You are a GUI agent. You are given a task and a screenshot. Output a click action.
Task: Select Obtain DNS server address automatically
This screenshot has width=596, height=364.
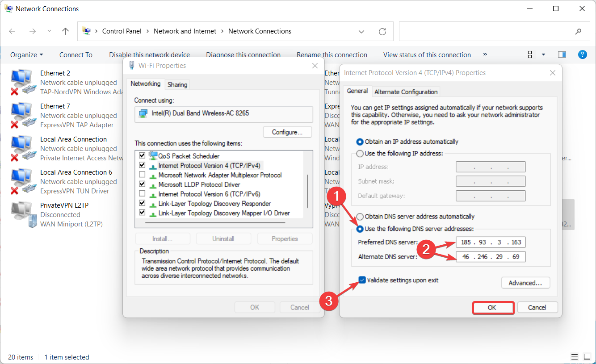[x=360, y=217]
